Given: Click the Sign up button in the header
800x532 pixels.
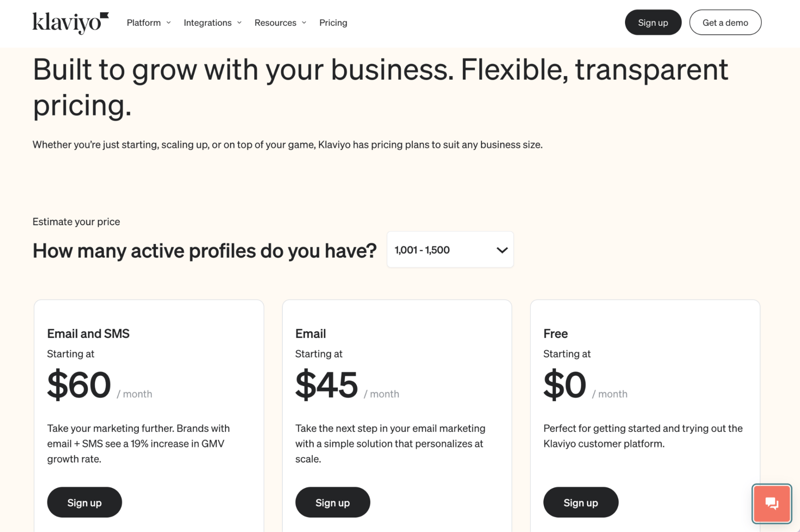Looking at the screenshot, I should click(x=653, y=22).
